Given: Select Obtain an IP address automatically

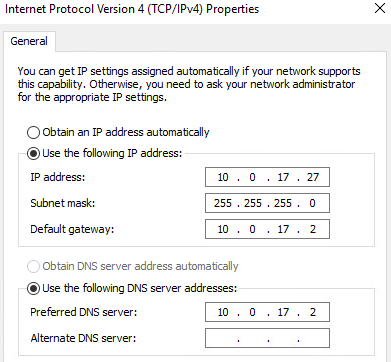Looking at the screenshot, I should click(33, 132).
